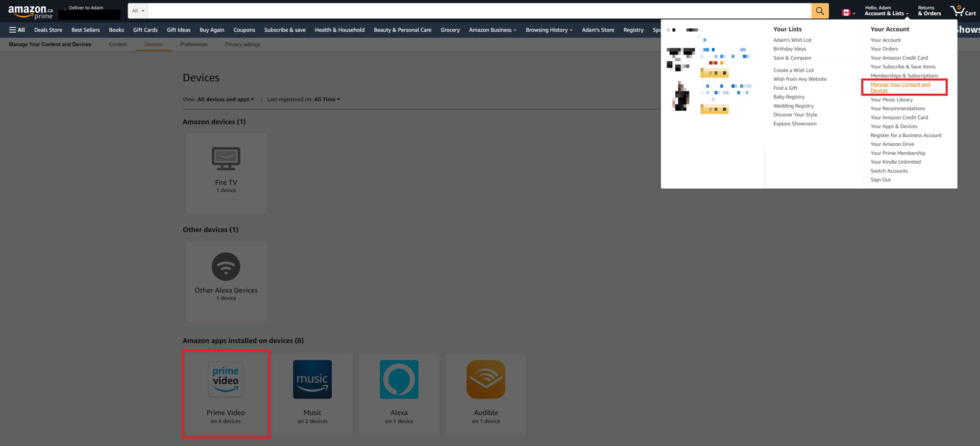Open Best Sellers in navigation bar

point(86,30)
